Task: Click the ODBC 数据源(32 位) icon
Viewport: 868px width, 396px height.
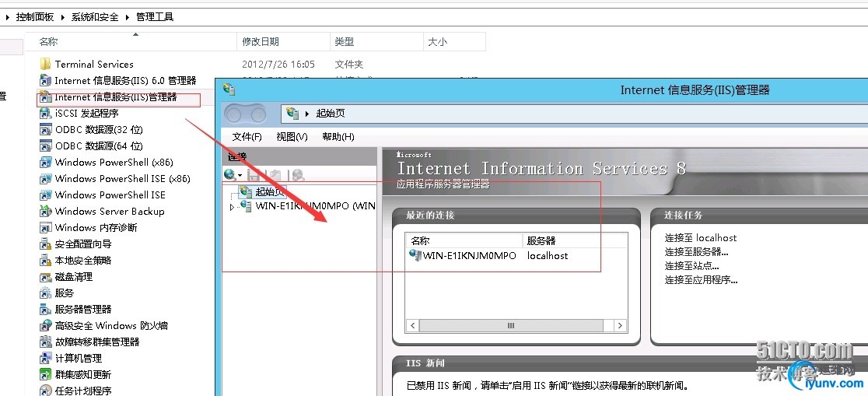Action: pyautogui.click(x=46, y=130)
